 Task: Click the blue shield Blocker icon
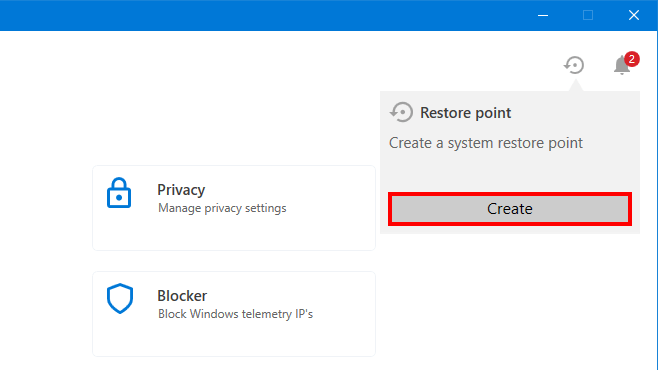click(120, 298)
